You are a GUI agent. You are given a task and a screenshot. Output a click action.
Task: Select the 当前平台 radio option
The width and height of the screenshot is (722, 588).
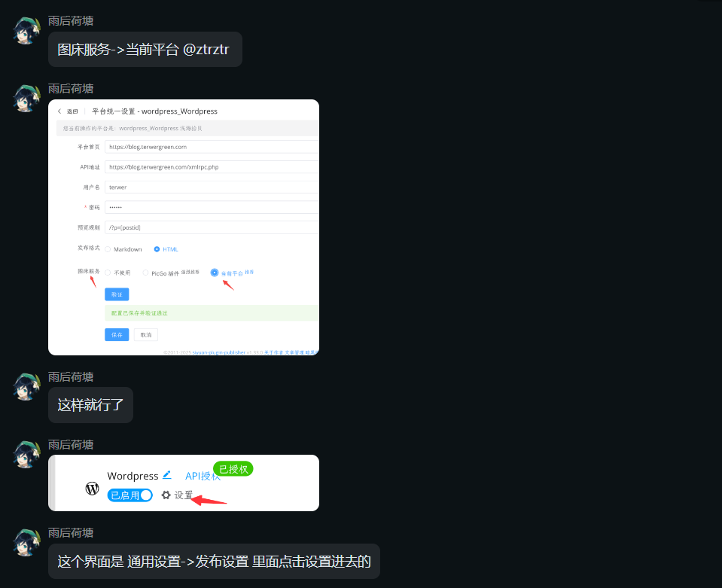215,273
